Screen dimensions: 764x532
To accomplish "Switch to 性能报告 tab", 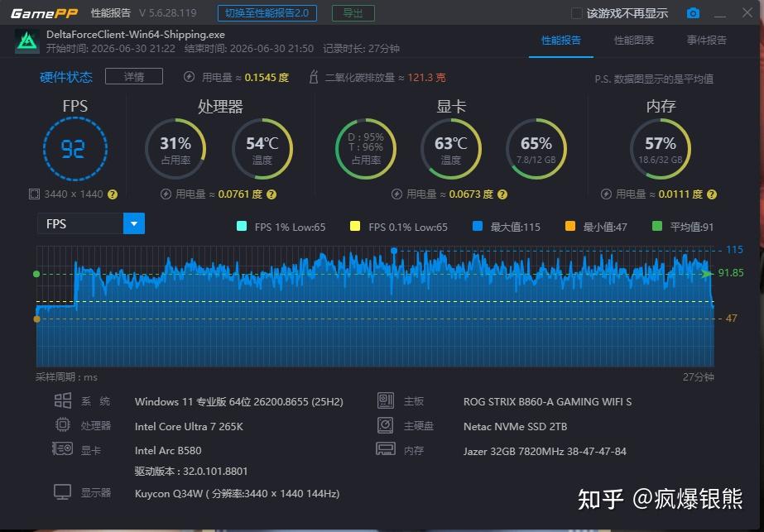I will [x=561, y=41].
